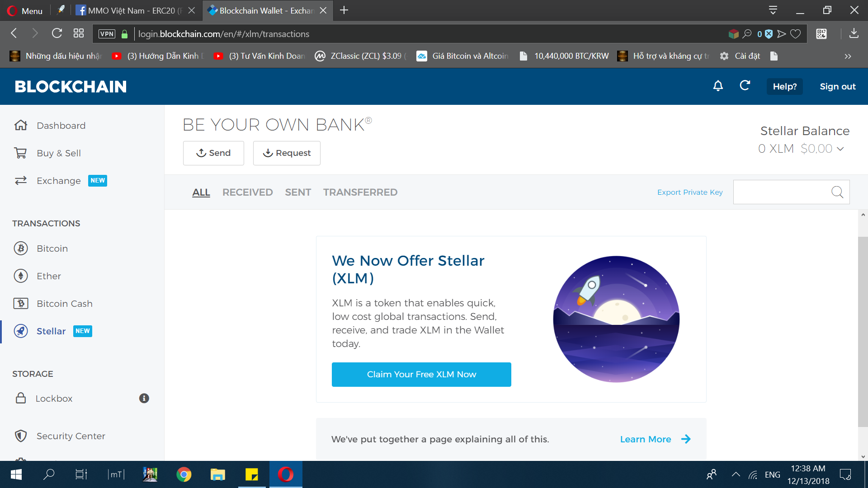Expand bookmarks overflow chevron
Viewport: 868px width, 488px height.
point(848,56)
